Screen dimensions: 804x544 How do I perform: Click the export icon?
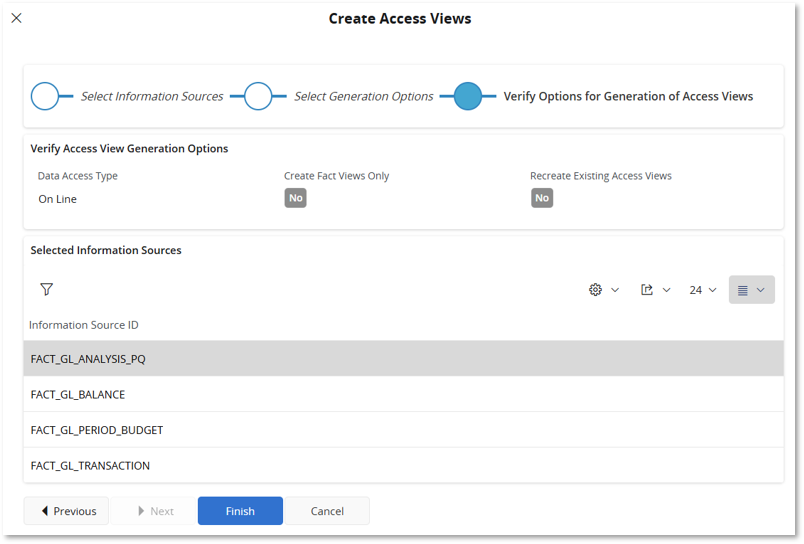(x=647, y=290)
